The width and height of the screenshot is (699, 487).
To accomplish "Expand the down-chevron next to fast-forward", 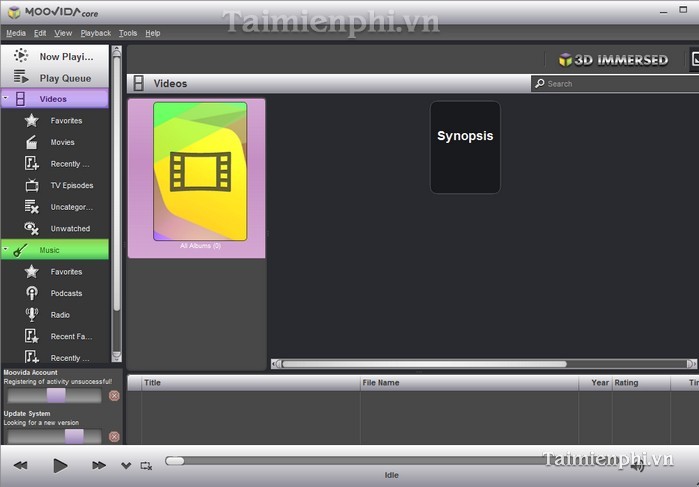I will point(126,465).
